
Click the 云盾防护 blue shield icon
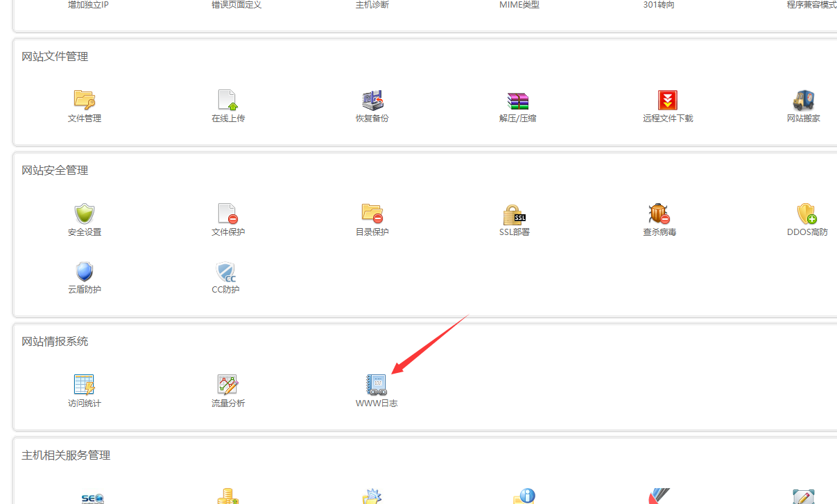[x=85, y=272]
